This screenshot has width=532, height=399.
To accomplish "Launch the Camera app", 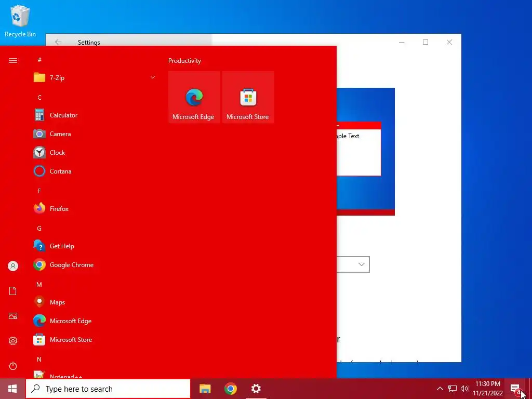I will 95,134.
